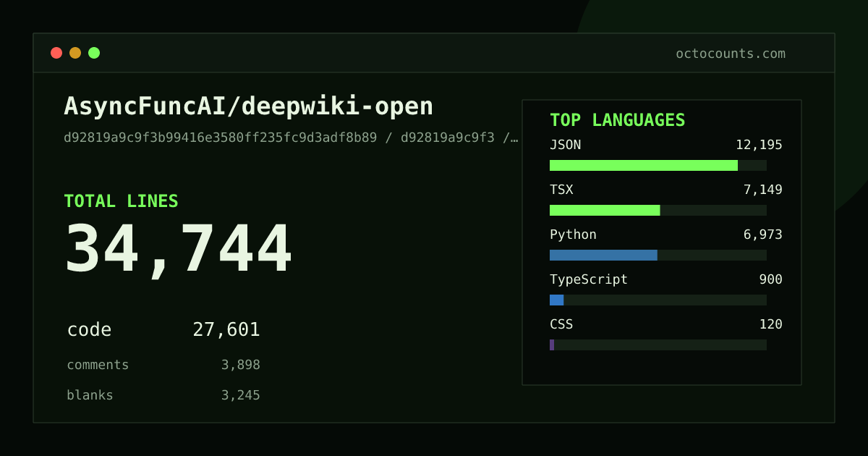The image size is (868, 456).
Task: Click the Python blue progress bar
Action: (603, 255)
